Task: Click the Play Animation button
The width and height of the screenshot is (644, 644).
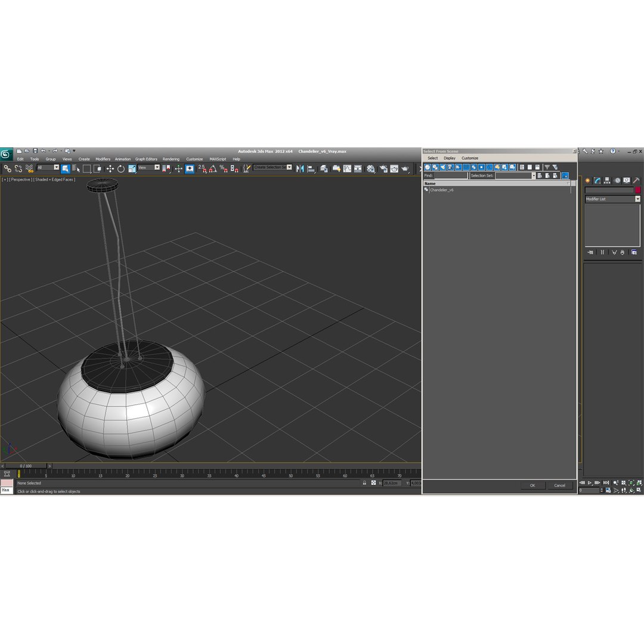Action: (x=590, y=483)
